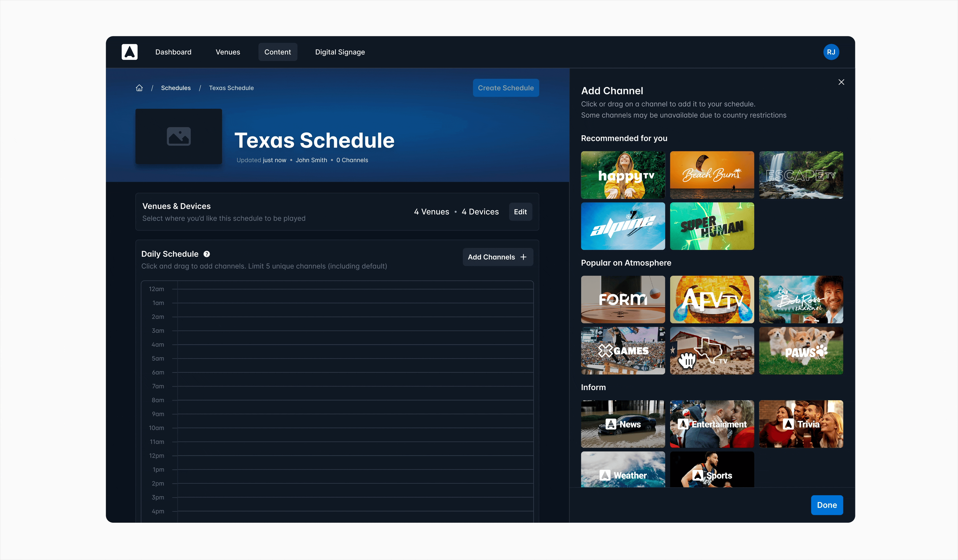Edit Venues & Devices
The image size is (958, 560).
click(x=520, y=212)
